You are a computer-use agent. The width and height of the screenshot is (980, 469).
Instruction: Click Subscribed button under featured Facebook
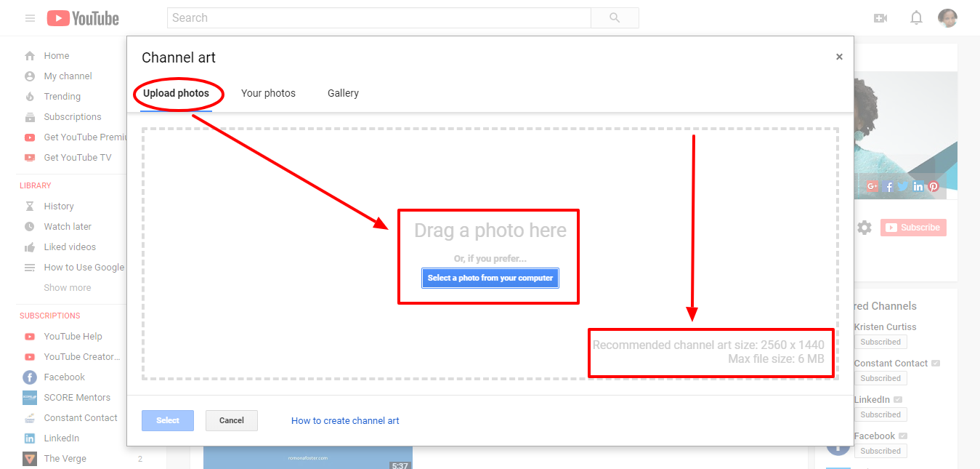click(x=880, y=451)
